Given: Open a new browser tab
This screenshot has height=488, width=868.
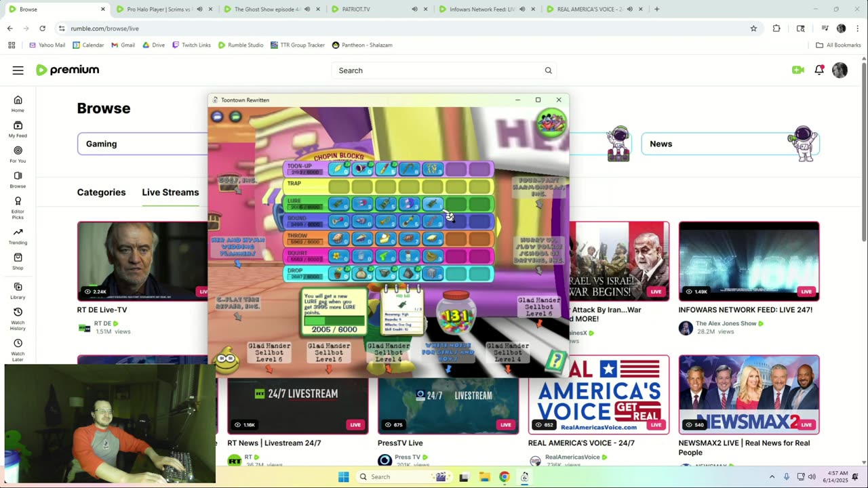Looking at the screenshot, I should pyautogui.click(x=656, y=9).
